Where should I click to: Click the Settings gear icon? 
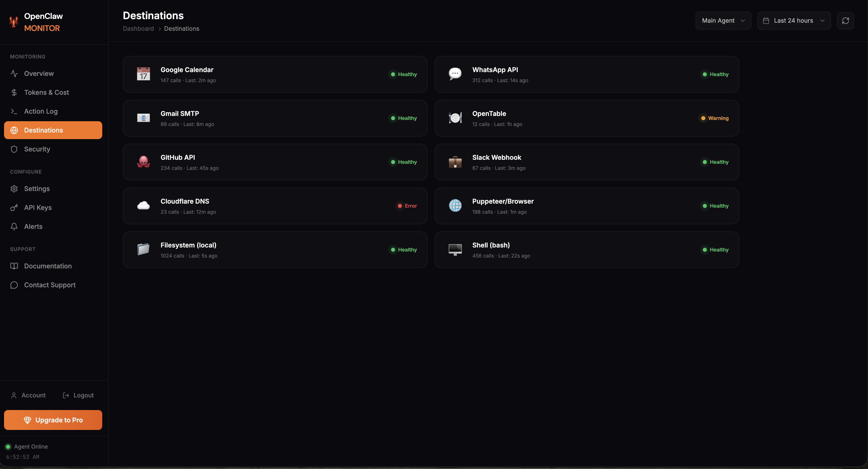tap(14, 189)
